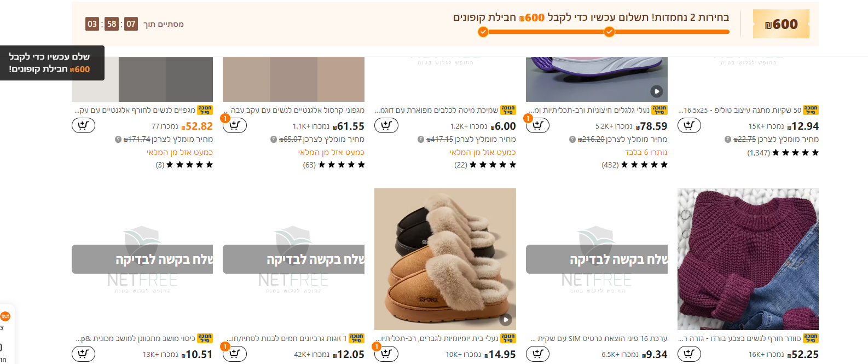The width and height of the screenshot is (868, 364).
Task: Add the ₪14.95 men's slippers to cart
Action: point(386,354)
